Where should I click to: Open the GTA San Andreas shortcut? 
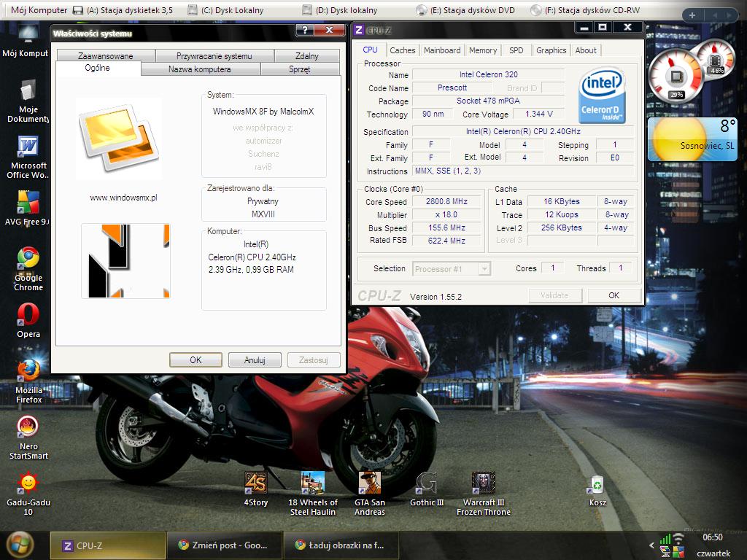pos(370,483)
